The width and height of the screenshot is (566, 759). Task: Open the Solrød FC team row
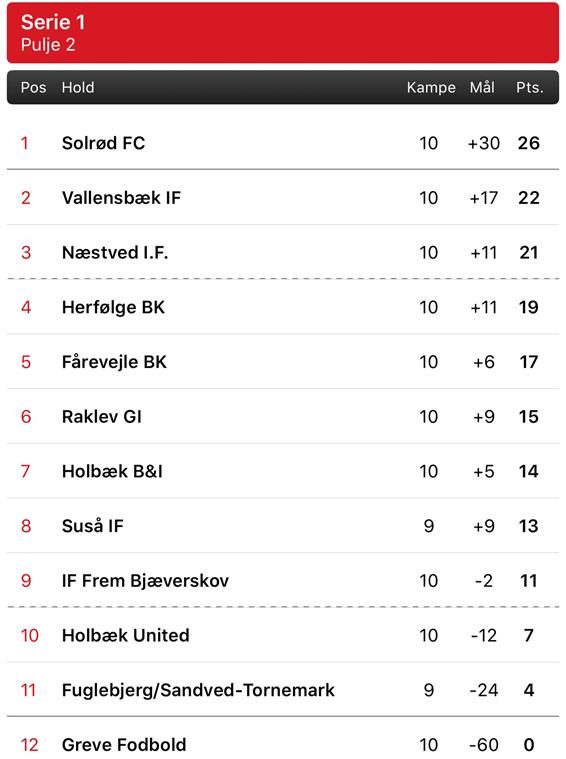click(x=283, y=143)
